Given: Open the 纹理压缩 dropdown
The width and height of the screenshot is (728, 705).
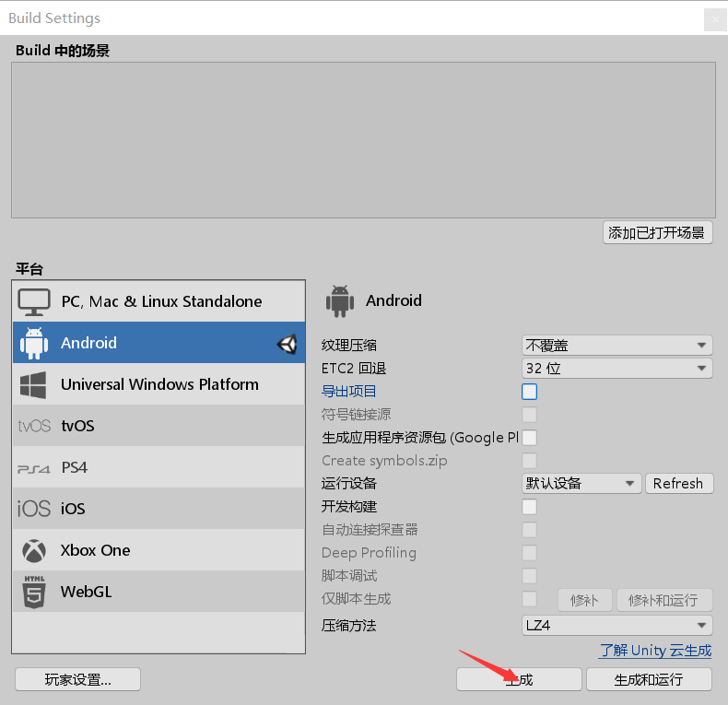Looking at the screenshot, I should tap(617, 345).
